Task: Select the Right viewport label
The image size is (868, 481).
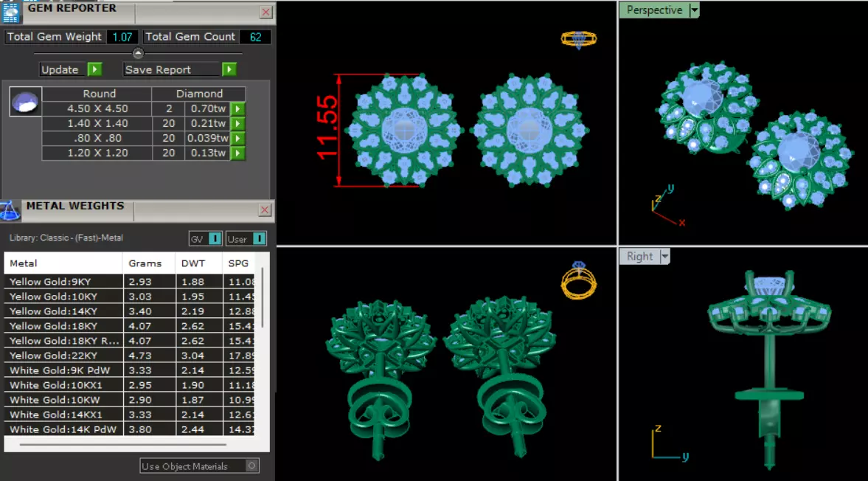Action: click(640, 256)
